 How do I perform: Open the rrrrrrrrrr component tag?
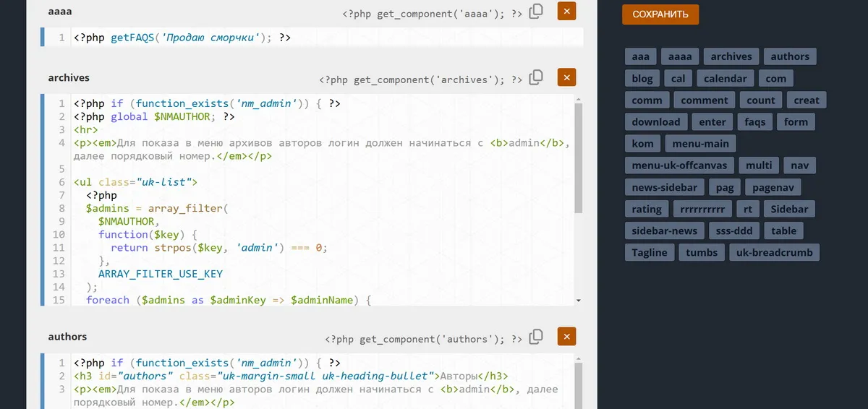pyautogui.click(x=702, y=209)
